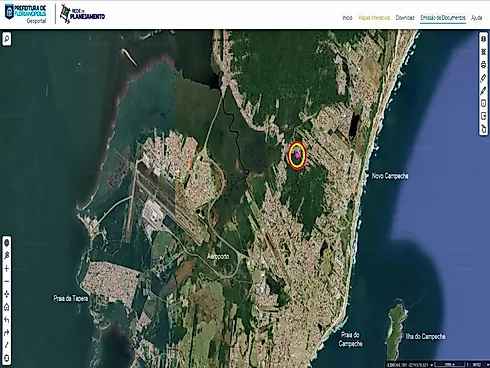Click the Prefeitura de Florianópolis Geoportal logo
490x368 pixels.
[x=26, y=14]
